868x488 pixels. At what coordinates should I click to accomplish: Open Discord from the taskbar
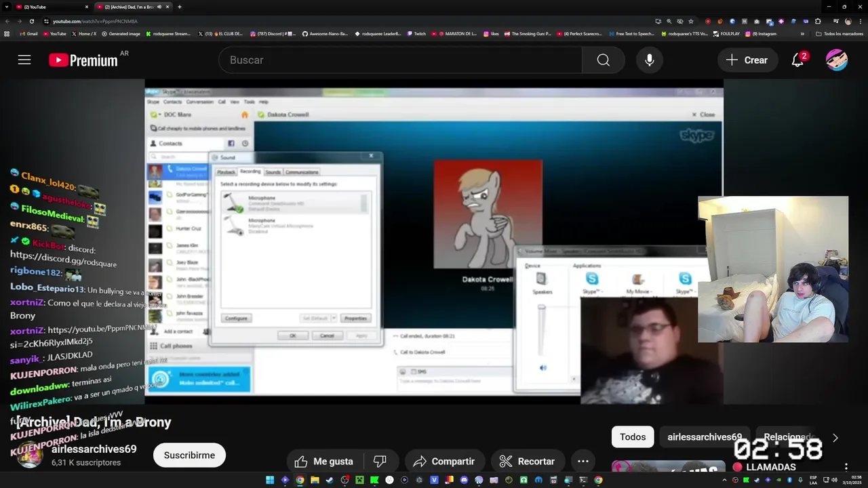coord(464,480)
